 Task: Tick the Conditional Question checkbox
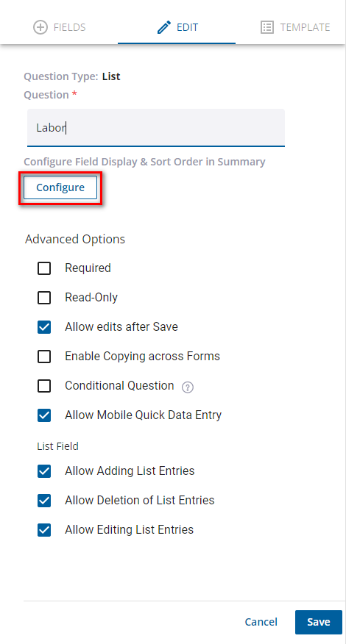44,386
